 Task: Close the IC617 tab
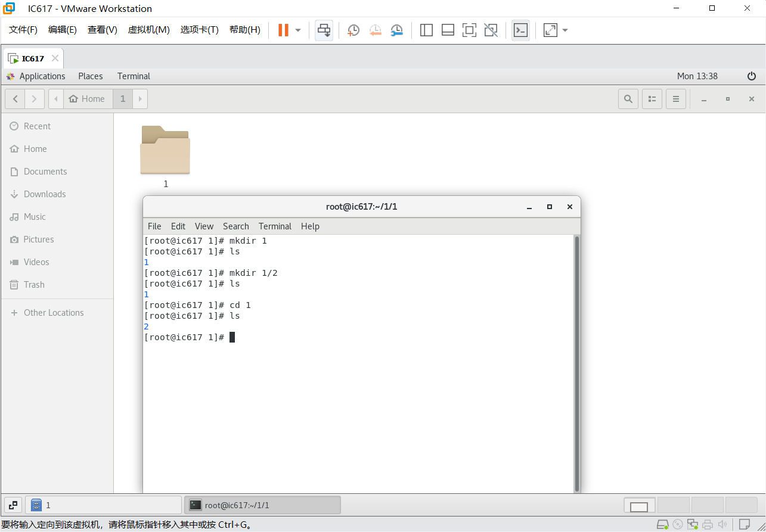[55, 58]
